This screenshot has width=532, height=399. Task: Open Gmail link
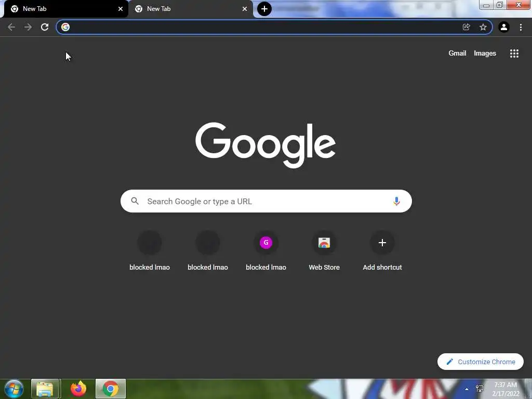tap(457, 54)
